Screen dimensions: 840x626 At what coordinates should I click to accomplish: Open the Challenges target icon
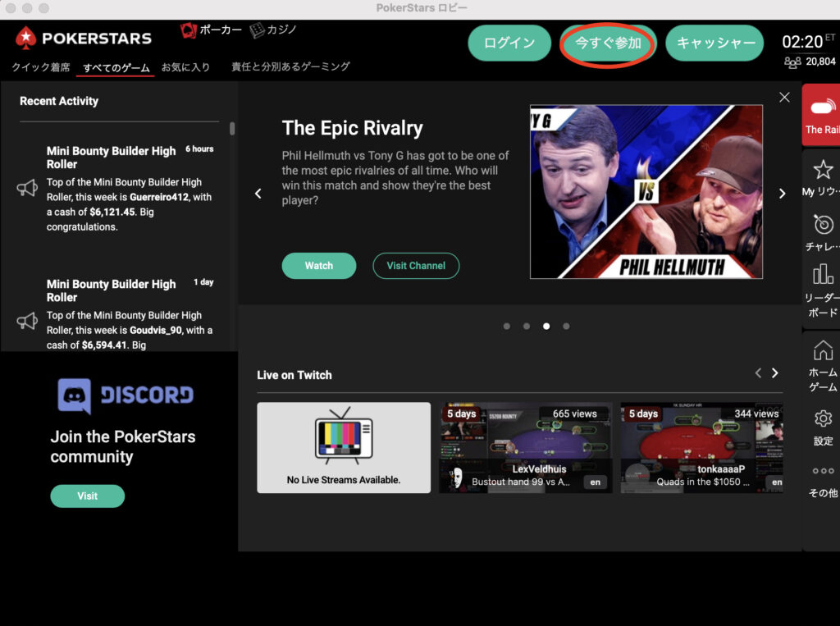822,225
